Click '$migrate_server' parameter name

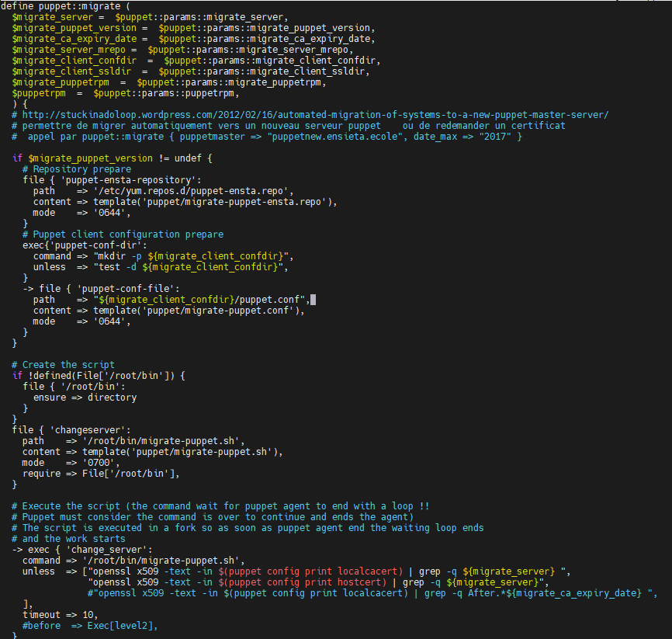(x=52, y=17)
